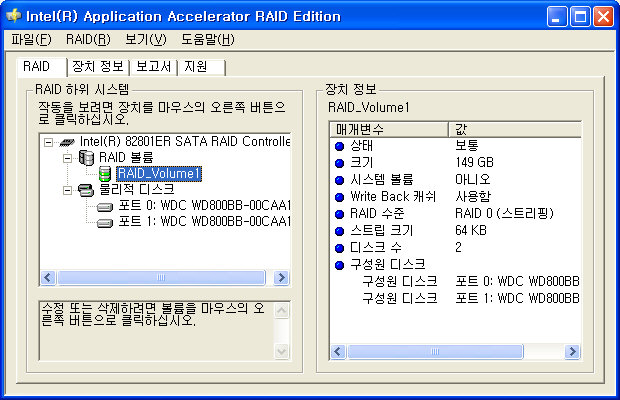The width and height of the screenshot is (620, 400).
Task: Click the 포트 1 hard disk icon
Action: pos(105,223)
